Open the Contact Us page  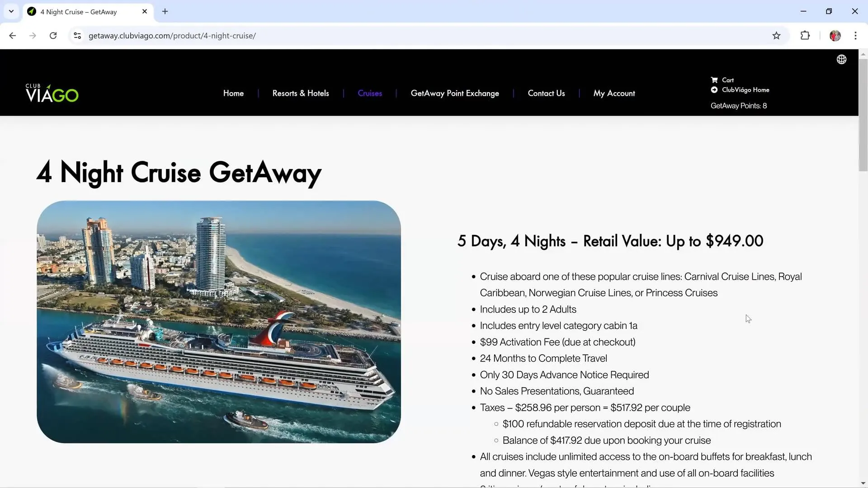(x=546, y=93)
